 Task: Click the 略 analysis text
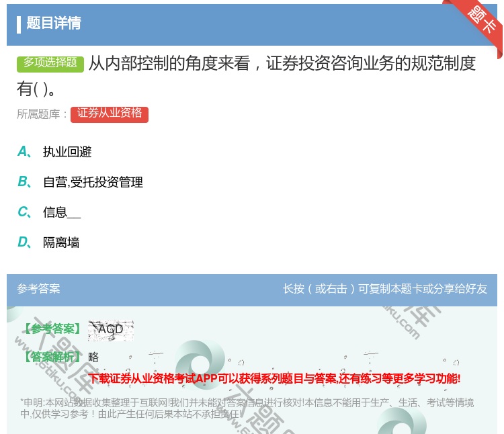tap(93, 357)
